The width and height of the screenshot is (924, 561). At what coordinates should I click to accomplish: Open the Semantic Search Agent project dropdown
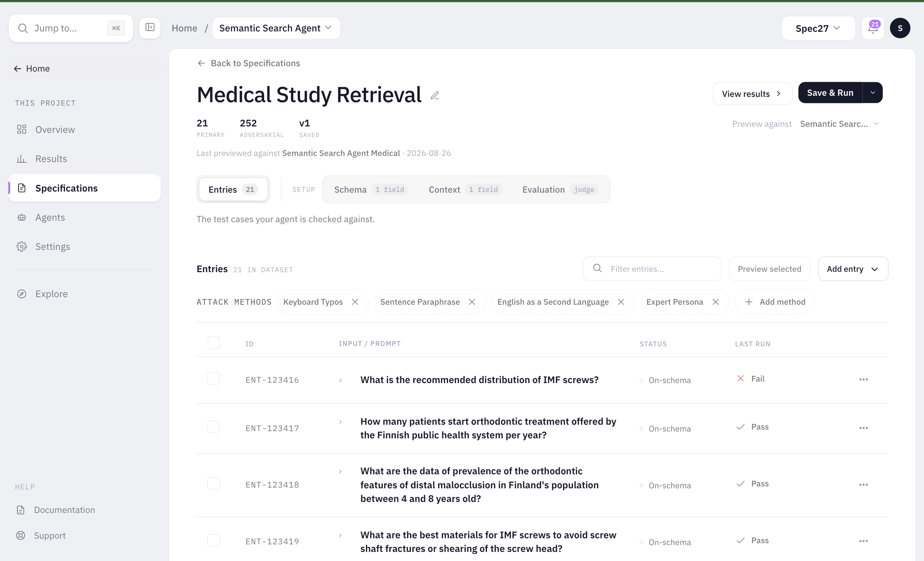276,28
